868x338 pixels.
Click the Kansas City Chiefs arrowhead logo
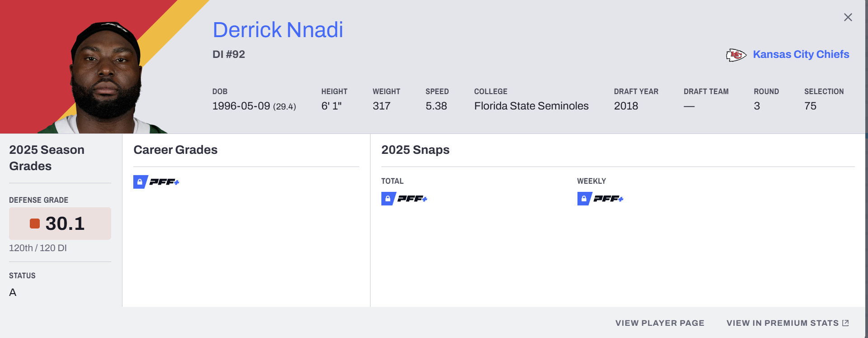(736, 55)
